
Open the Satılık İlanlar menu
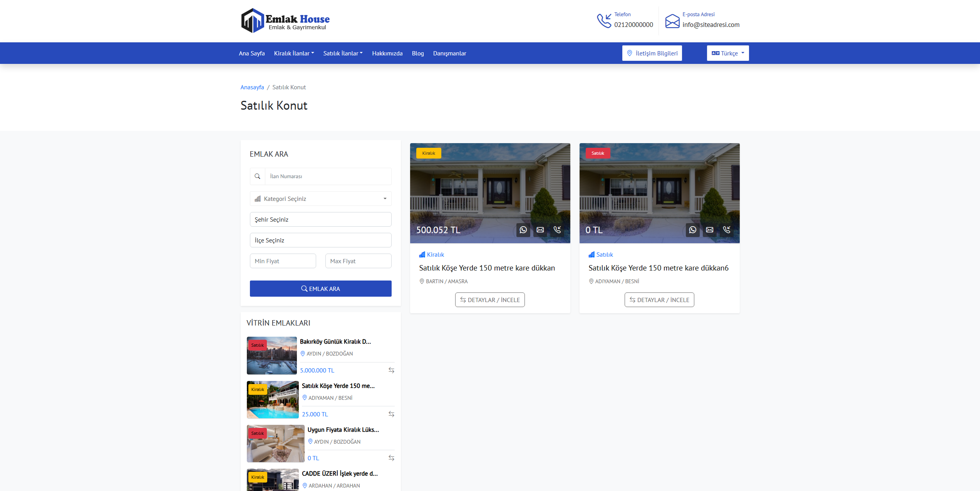(x=343, y=53)
